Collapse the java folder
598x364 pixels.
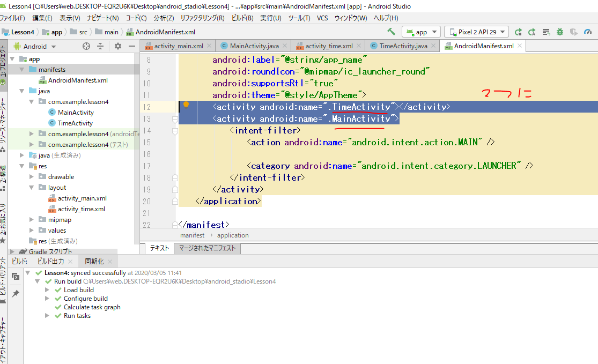tap(22, 91)
